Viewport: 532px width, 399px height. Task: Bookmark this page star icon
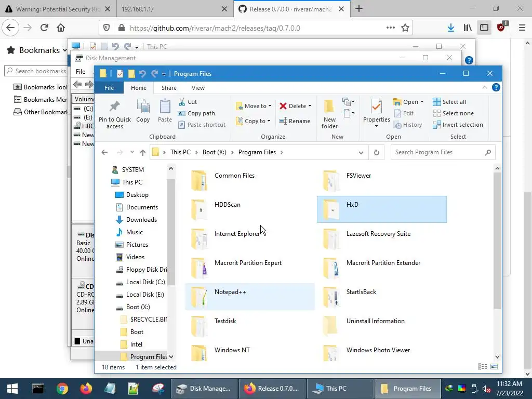click(x=405, y=28)
